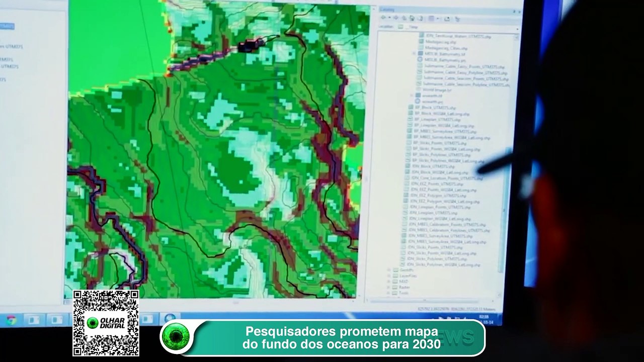The image size is (644, 362).
Task: Select IDN_Slicks_Points_UTM37S.shp
Action: pyautogui.click(x=436, y=247)
